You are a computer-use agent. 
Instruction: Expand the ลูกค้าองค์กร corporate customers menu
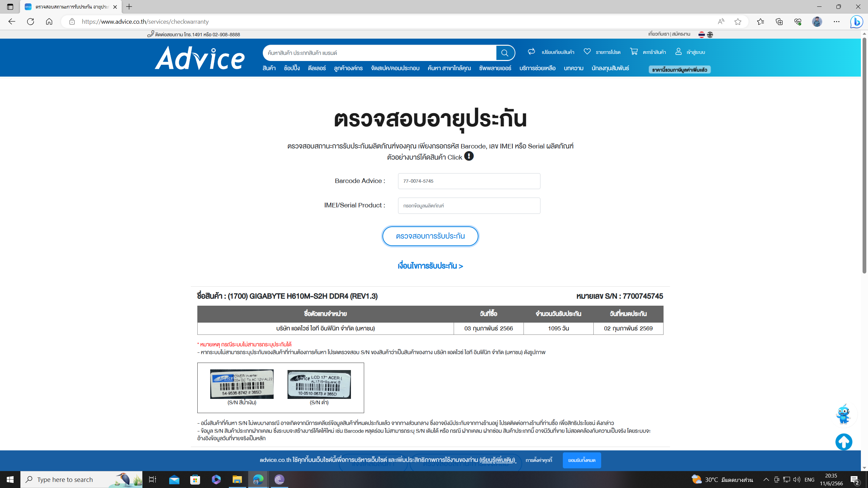click(x=348, y=68)
